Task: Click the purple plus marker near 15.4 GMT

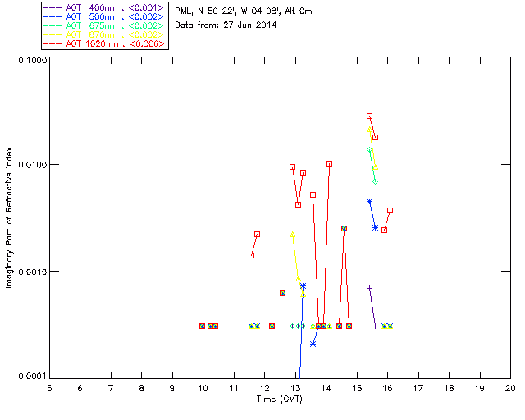Action: 369,288
